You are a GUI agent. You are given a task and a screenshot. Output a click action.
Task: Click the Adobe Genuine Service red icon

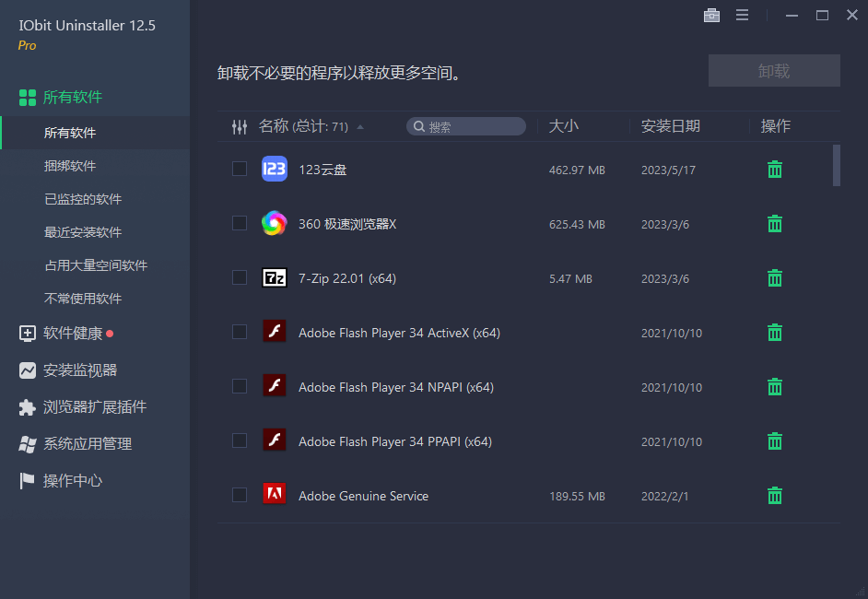[x=274, y=494]
